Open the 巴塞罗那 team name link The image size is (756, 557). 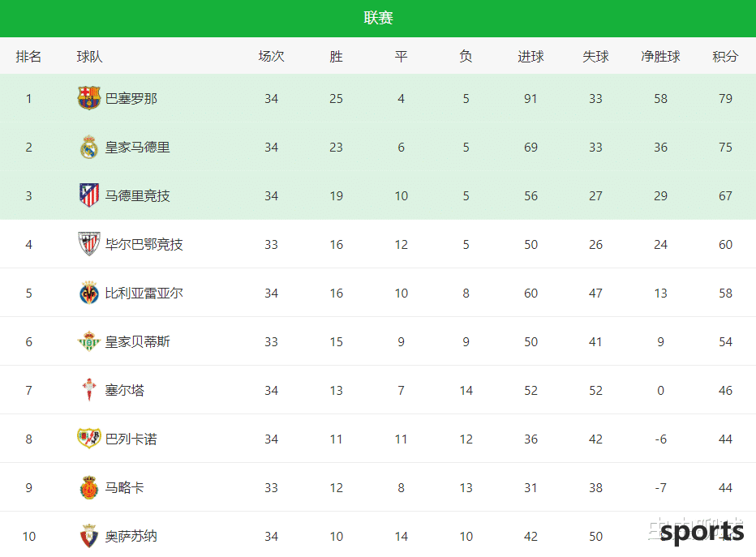point(131,99)
